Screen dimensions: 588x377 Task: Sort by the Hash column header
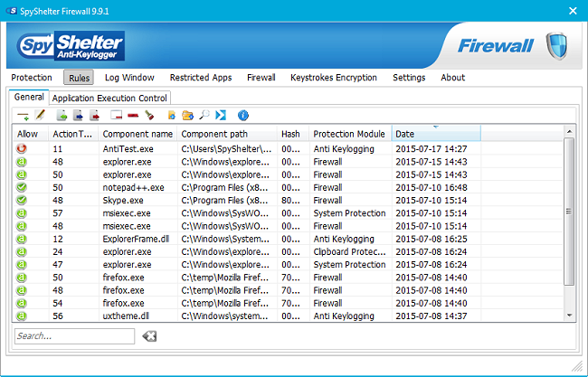click(x=293, y=134)
